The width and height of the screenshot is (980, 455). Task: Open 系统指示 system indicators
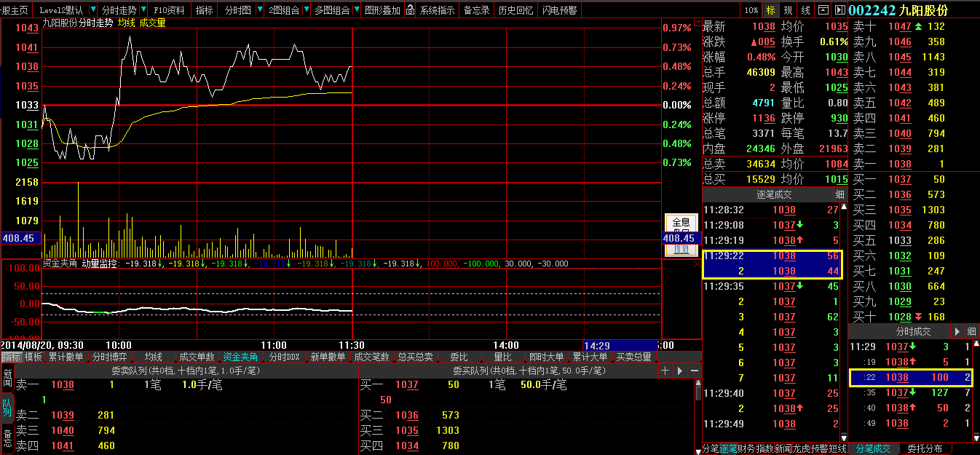[438, 10]
